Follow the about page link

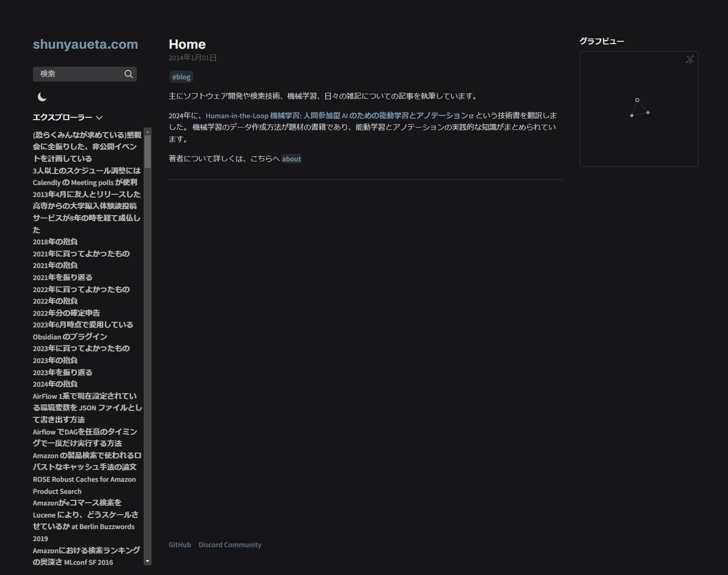pos(291,159)
